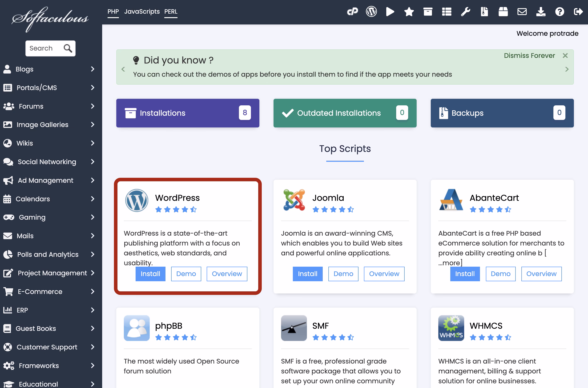Click the download import icon in toolbar

(x=541, y=12)
